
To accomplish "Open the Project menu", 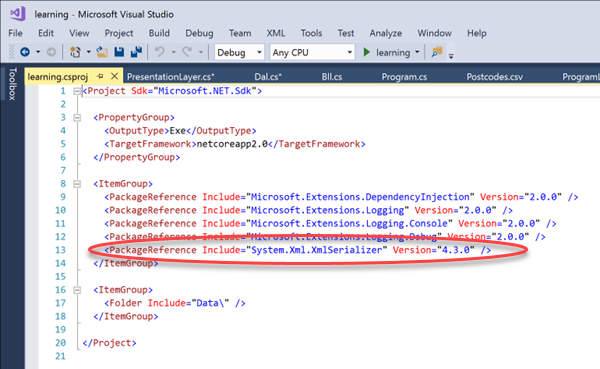I will pos(119,33).
